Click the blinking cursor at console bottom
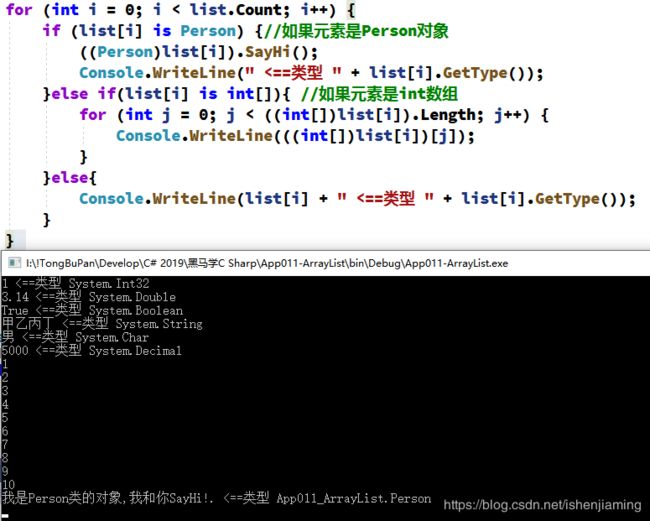The image size is (650, 521). point(5,516)
